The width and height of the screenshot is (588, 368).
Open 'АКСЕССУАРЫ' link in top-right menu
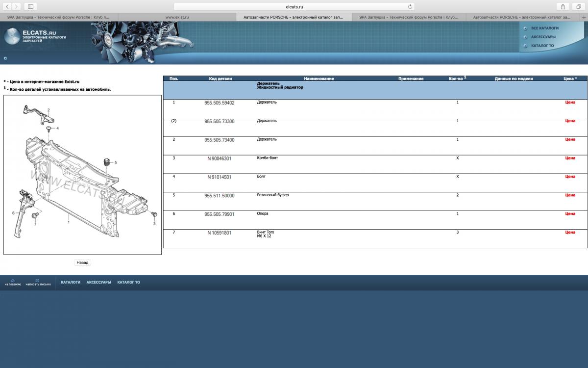click(x=543, y=37)
